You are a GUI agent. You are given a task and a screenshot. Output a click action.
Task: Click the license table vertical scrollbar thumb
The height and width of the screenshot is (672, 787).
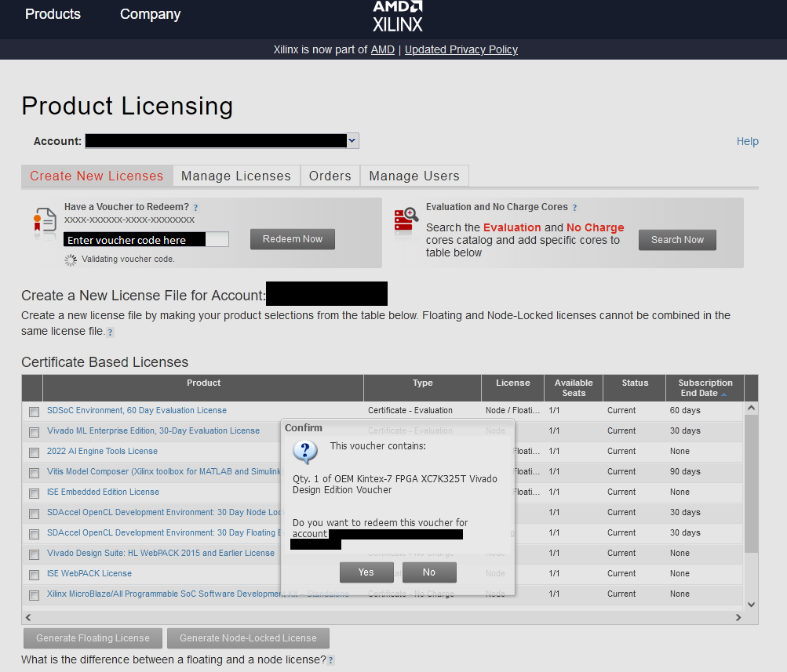pos(751,484)
